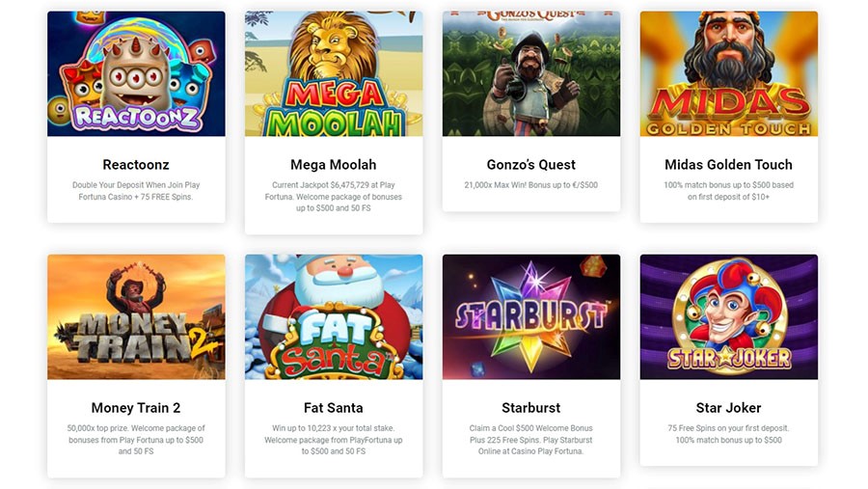Select the Starburst game thumbnail
868x489 pixels.
531,316
